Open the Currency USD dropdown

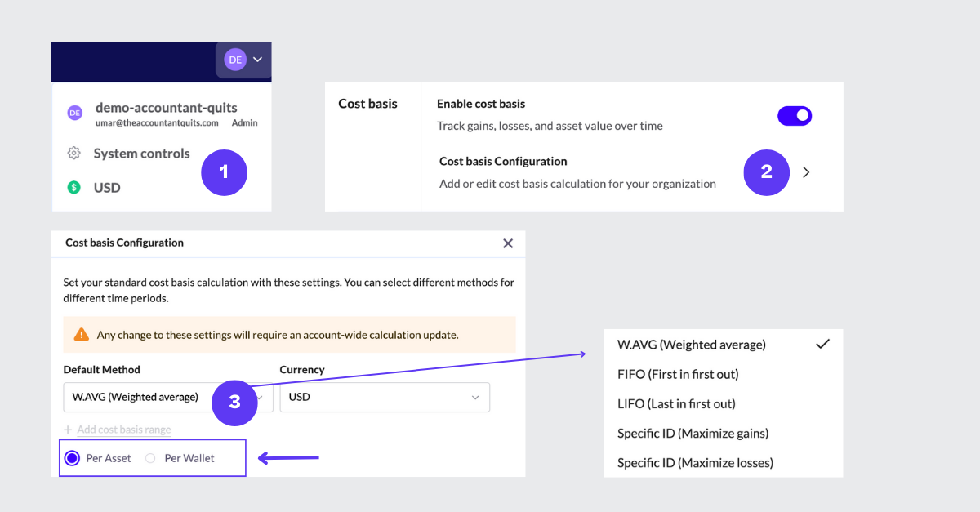(x=385, y=397)
